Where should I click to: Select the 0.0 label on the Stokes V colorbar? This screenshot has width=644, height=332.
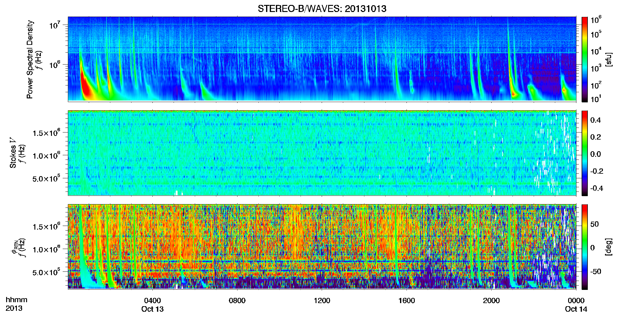tap(595, 154)
